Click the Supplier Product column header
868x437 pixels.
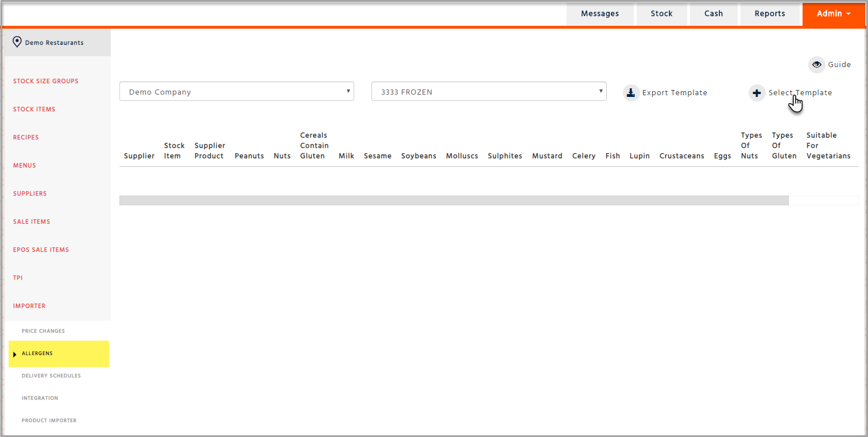210,151
